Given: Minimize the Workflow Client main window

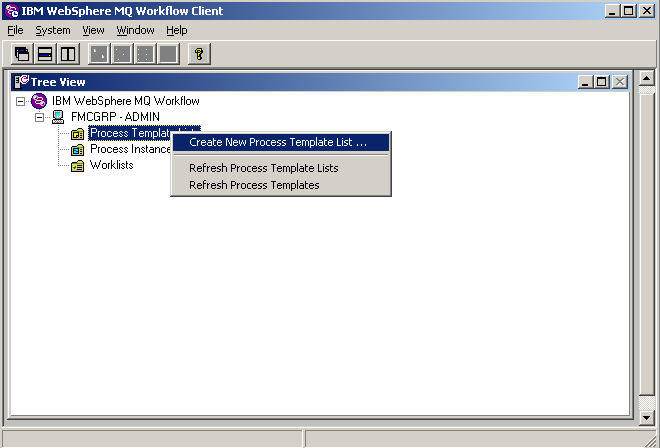Looking at the screenshot, I should click(x=612, y=11).
